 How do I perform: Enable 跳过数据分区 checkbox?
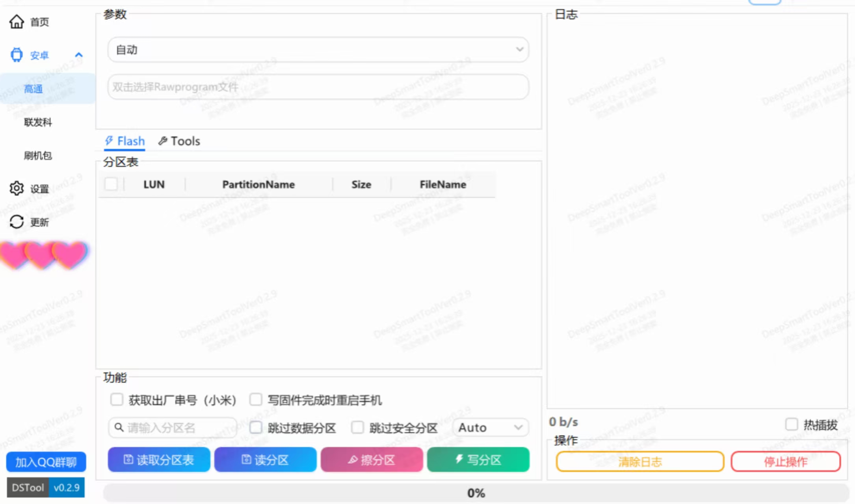pyautogui.click(x=256, y=427)
